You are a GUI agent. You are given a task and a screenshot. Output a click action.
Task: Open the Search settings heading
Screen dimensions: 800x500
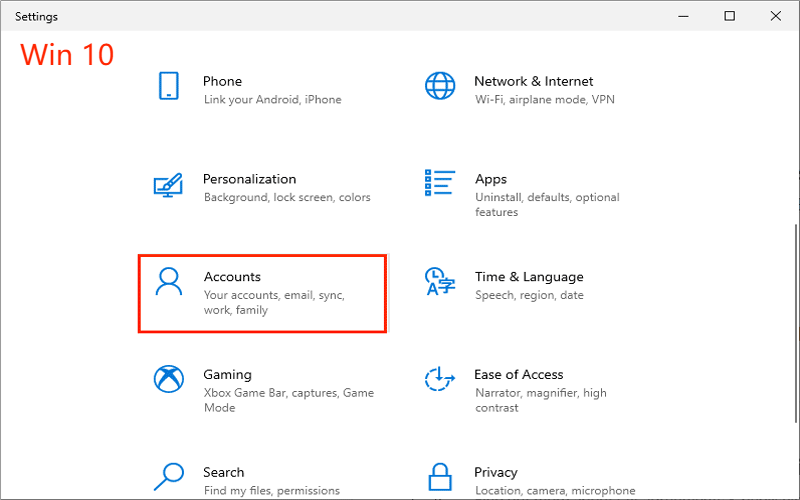pos(223,472)
